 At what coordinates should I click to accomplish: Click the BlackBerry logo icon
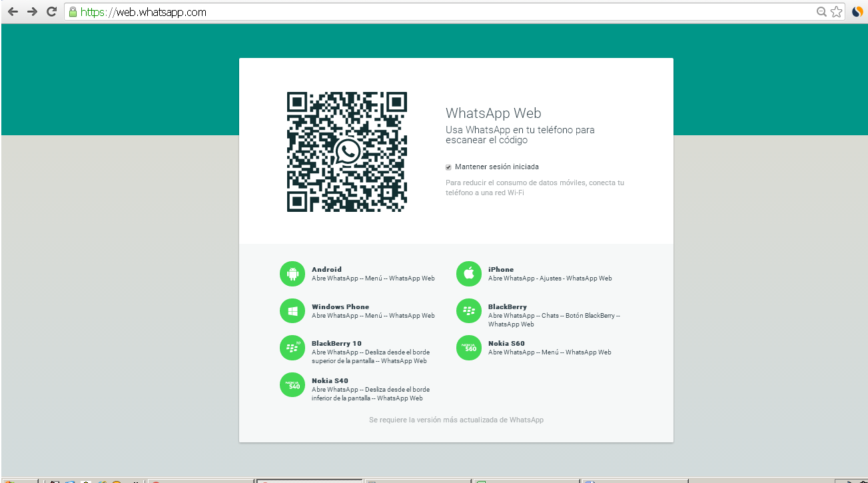point(468,310)
